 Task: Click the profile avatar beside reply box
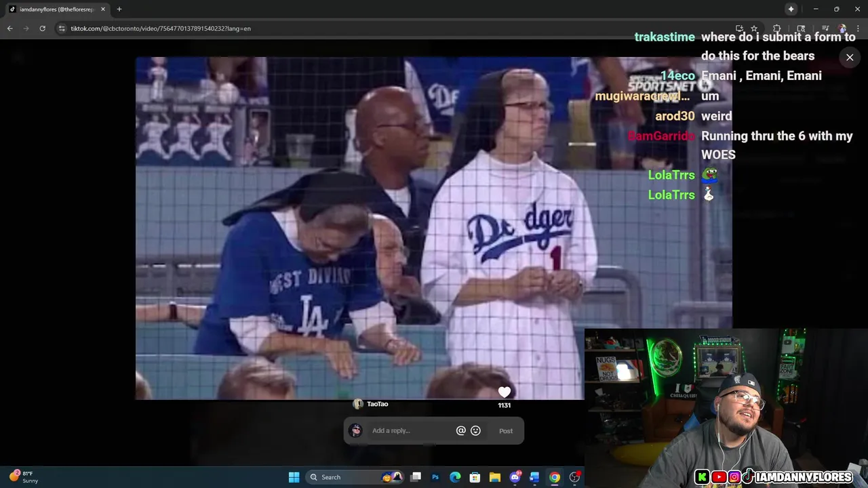(355, 430)
